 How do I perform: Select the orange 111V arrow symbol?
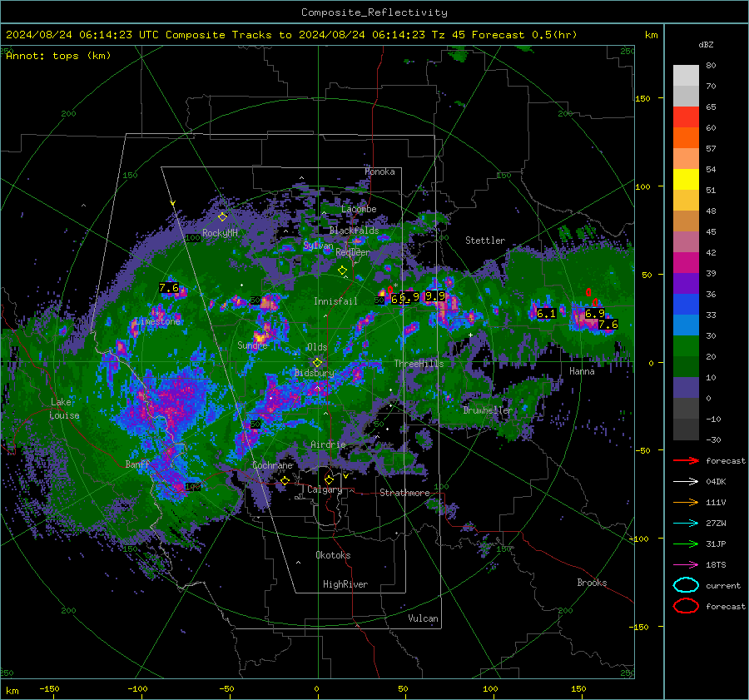(x=686, y=502)
